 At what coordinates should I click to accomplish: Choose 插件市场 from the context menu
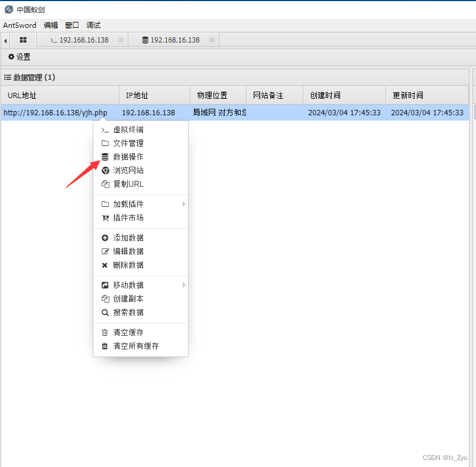click(x=141, y=218)
